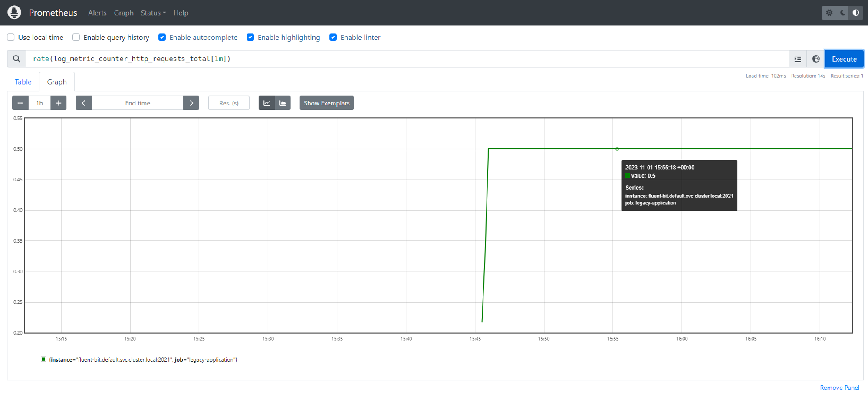Disable the Enable linter checkbox
868x395 pixels.
(333, 38)
